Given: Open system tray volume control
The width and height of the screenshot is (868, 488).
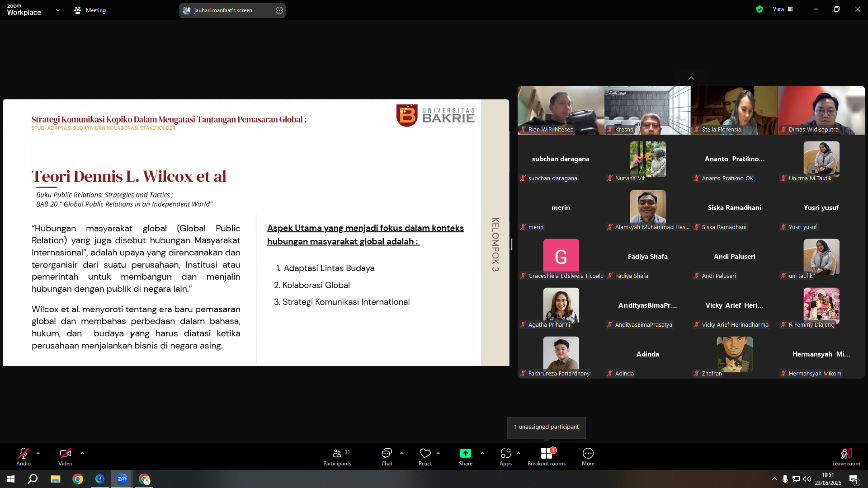Looking at the screenshot, I should pyautogui.click(x=807, y=479).
